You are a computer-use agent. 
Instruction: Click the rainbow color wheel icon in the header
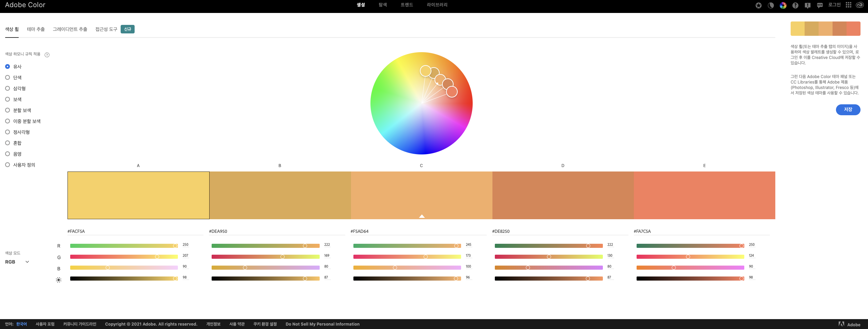(x=783, y=5)
